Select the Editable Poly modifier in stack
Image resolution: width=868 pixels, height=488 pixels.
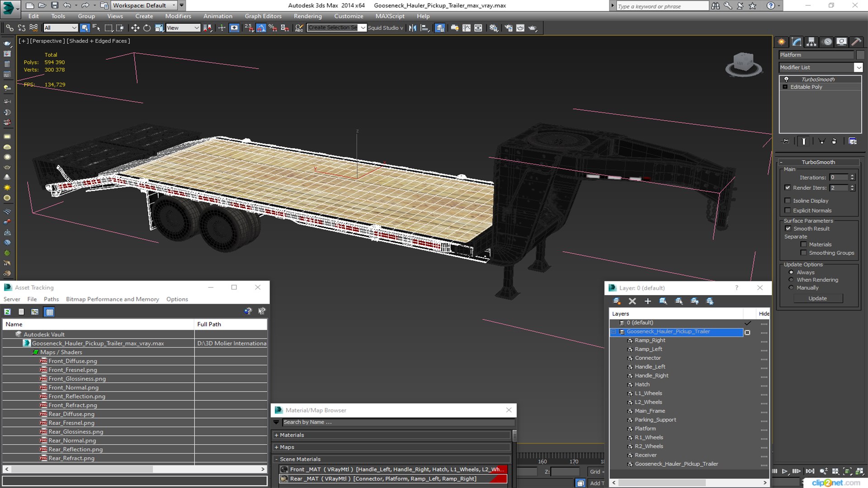coord(806,87)
